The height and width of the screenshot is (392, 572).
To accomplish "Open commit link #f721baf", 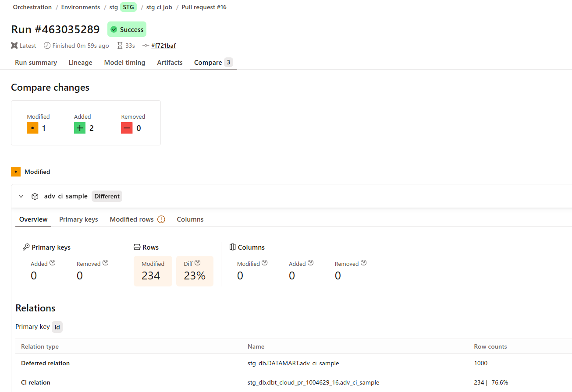I will pos(163,46).
